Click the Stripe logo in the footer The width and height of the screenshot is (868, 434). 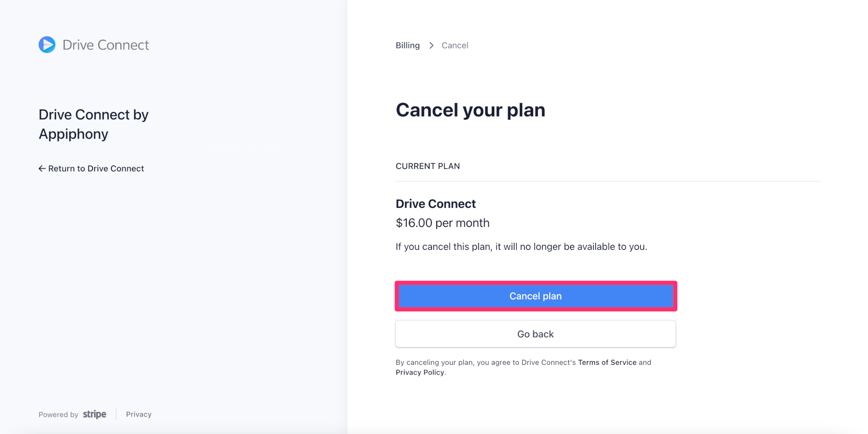click(x=95, y=414)
